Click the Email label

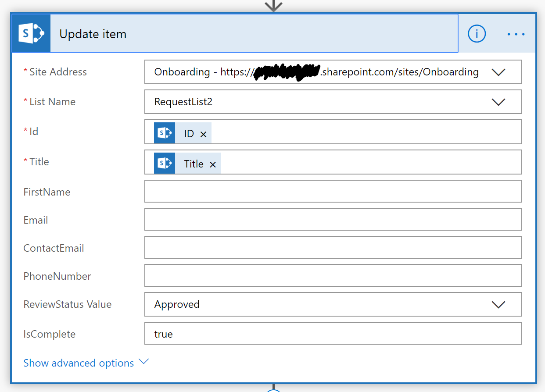[36, 220]
